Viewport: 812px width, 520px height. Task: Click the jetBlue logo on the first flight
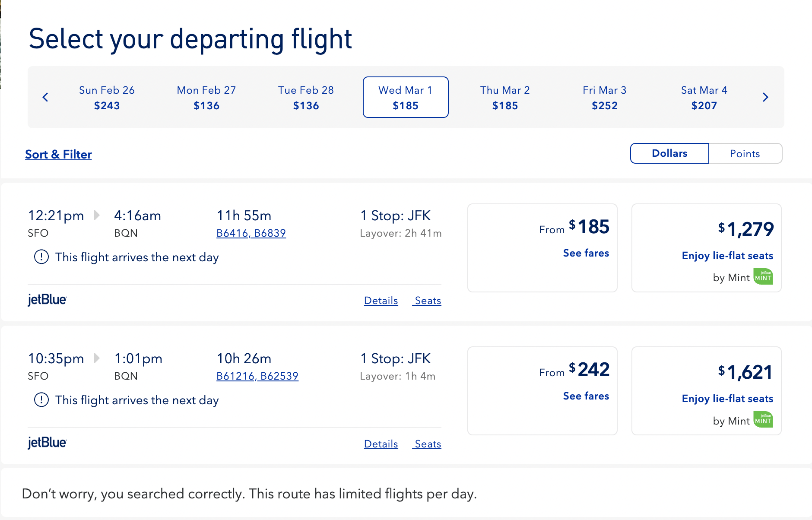pos(47,300)
